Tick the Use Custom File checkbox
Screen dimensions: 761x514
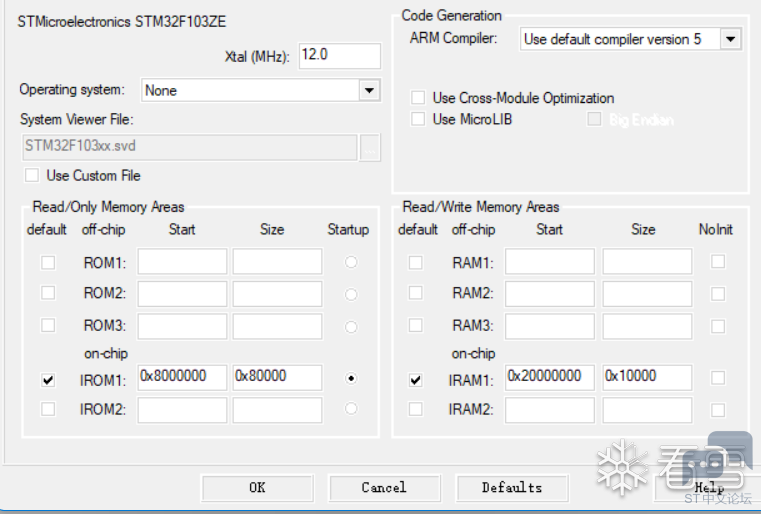coord(32,175)
